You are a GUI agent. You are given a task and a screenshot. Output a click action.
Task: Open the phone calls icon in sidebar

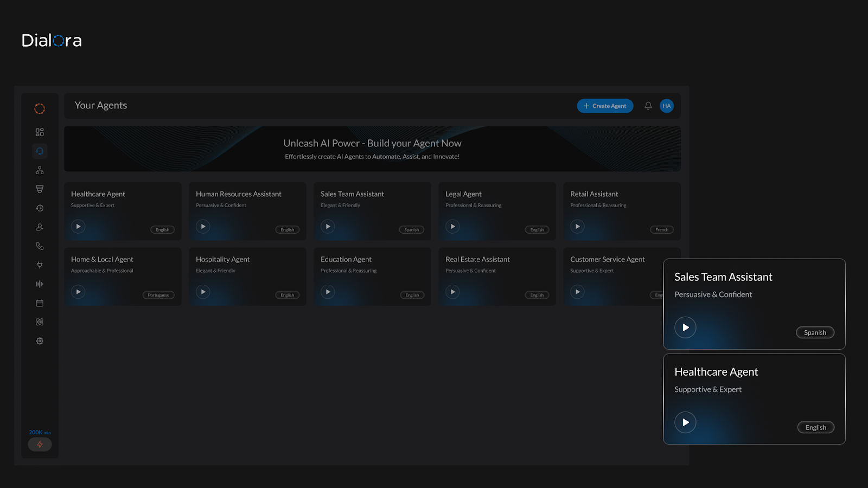pos(39,246)
